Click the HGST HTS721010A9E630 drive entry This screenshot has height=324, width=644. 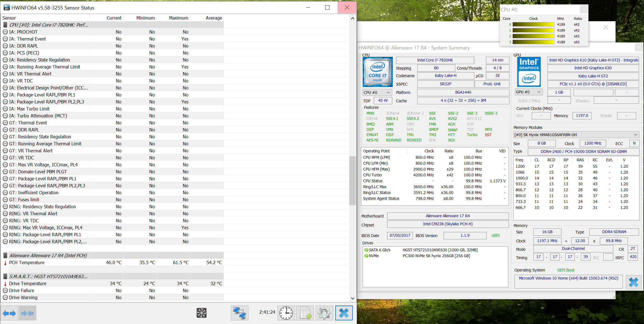tap(440, 250)
